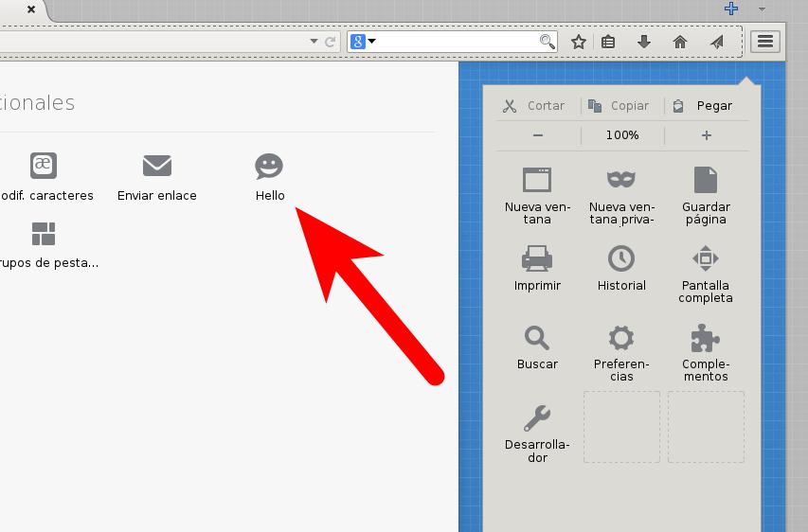808x532 pixels.
Task: Click Pegar in the edit controls
Action: click(x=707, y=106)
